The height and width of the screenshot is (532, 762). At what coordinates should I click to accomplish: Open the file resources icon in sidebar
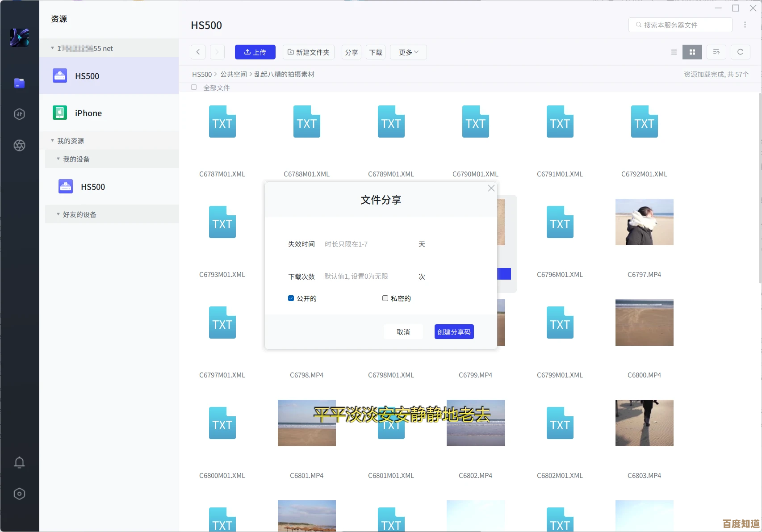[19, 83]
